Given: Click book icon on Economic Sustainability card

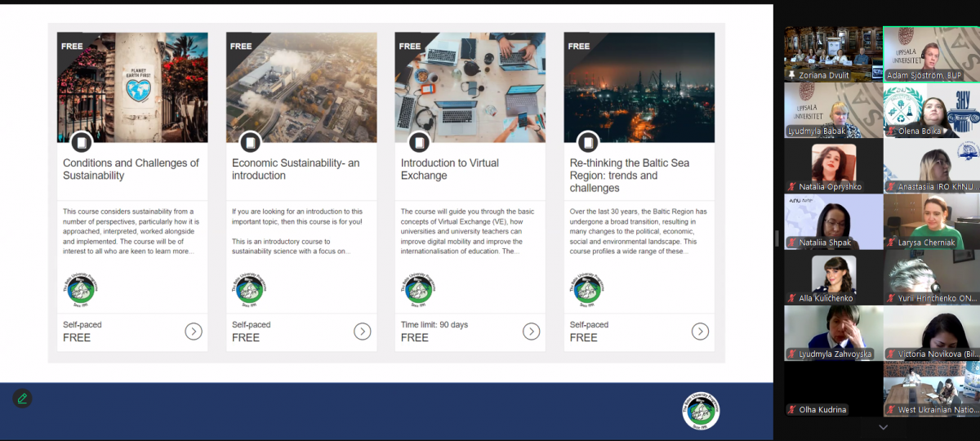Looking at the screenshot, I should click(250, 142).
